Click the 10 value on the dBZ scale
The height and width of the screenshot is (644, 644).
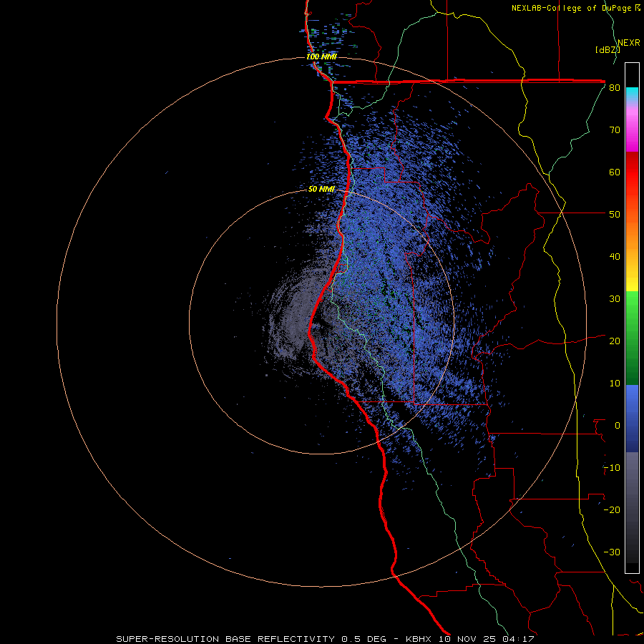pyautogui.click(x=615, y=384)
